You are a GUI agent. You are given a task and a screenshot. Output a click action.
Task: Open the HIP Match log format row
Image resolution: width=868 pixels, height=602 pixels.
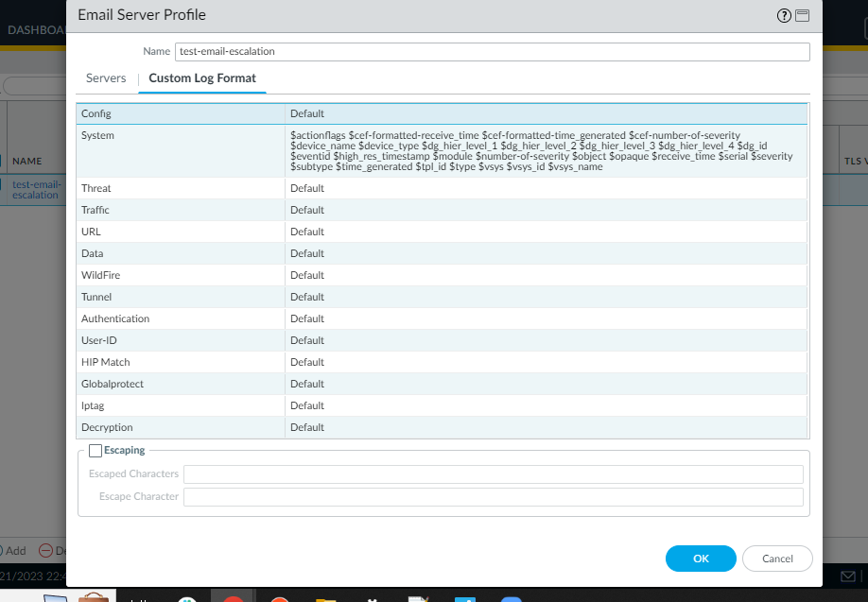tap(442, 362)
